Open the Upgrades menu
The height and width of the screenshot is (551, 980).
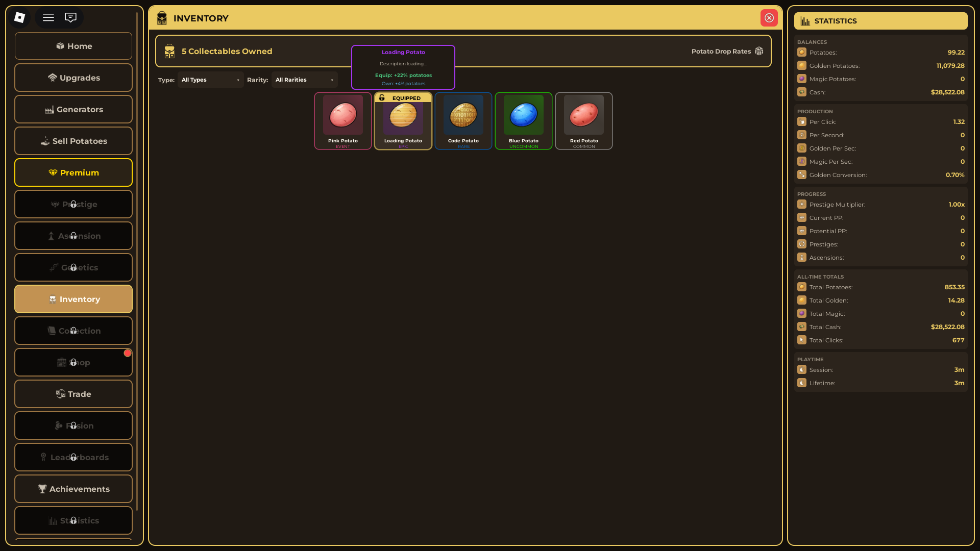coord(73,78)
